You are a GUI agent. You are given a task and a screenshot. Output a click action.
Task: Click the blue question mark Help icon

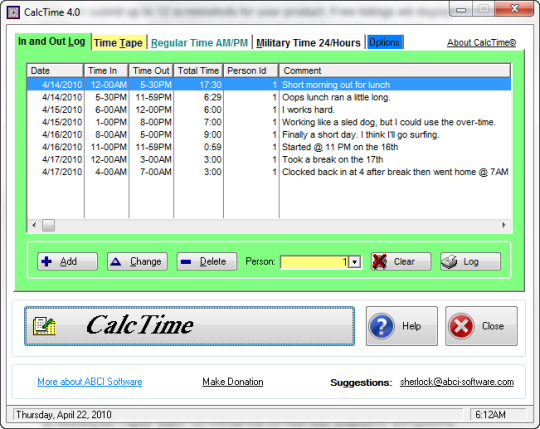coord(381,326)
